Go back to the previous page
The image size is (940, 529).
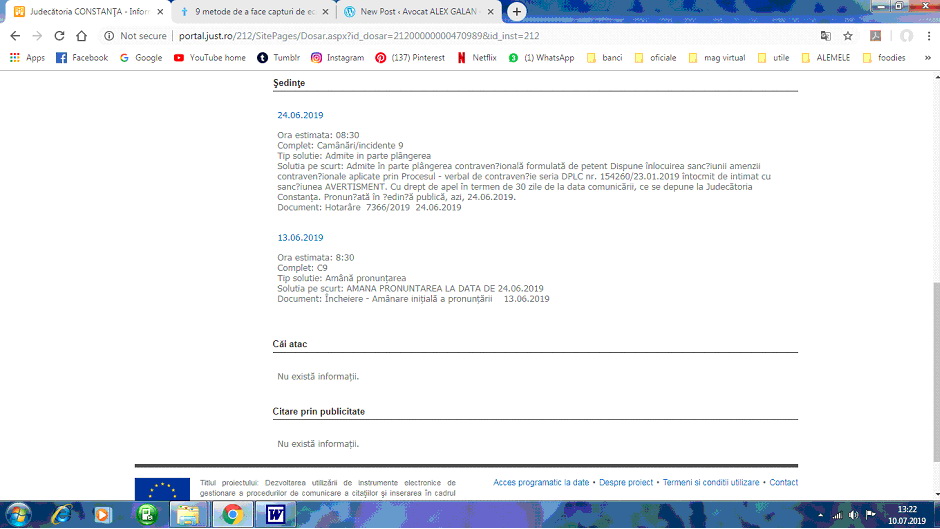pos(15,36)
